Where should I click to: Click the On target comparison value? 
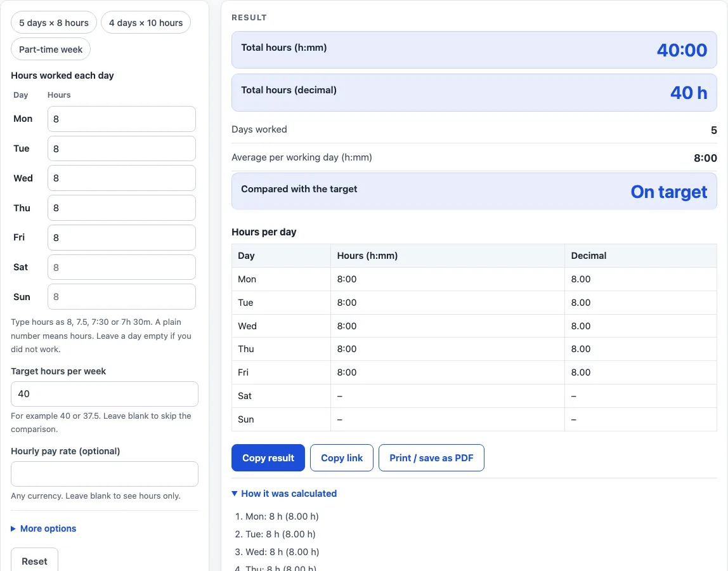point(668,192)
